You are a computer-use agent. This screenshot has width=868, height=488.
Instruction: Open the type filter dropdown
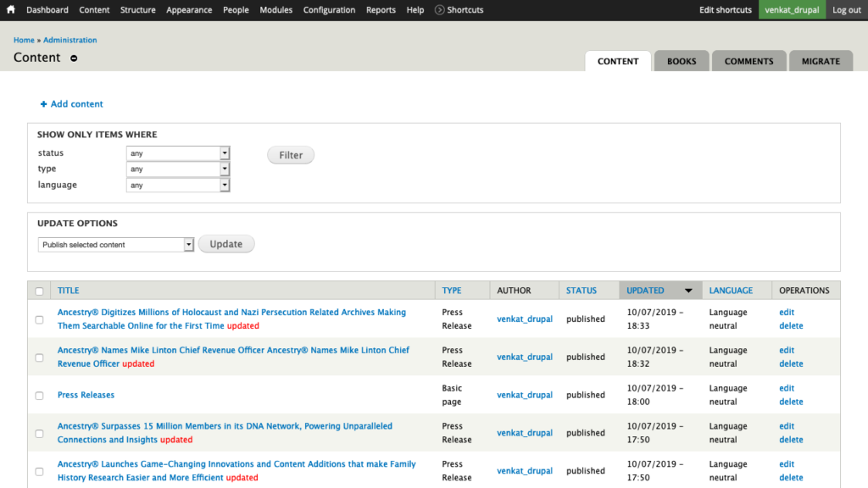[x=178, y=169]
